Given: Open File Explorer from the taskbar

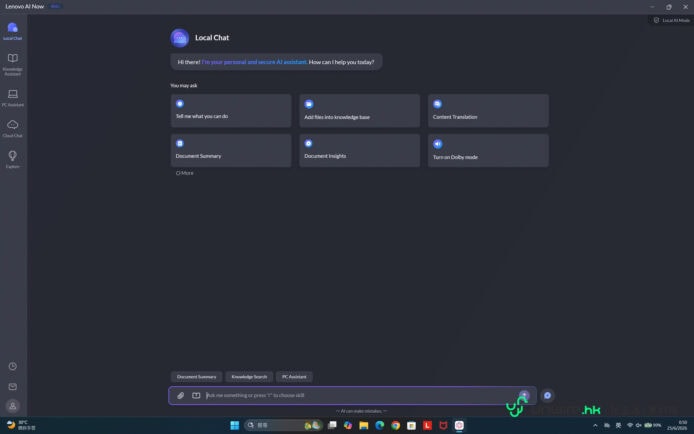Looking at the screenshot, I should pos(364,425).
